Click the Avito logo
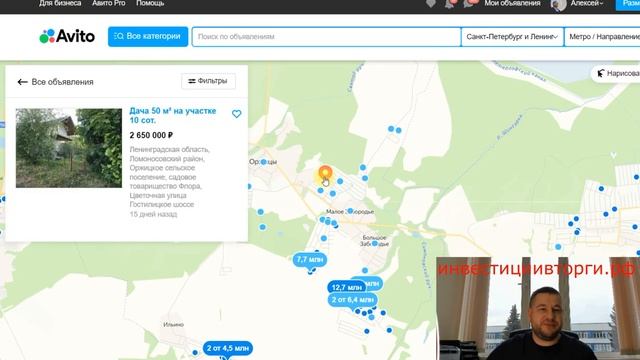 [x=67, y=36]
